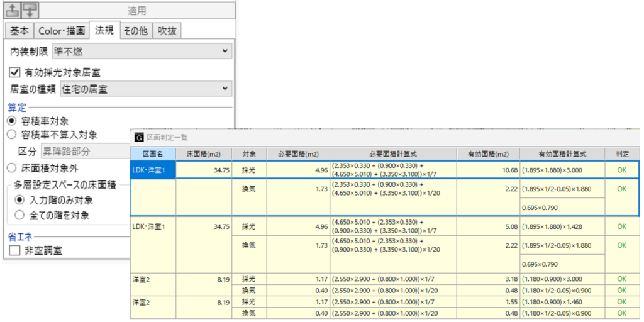Enable the 非空調室 checkbox

15,250
